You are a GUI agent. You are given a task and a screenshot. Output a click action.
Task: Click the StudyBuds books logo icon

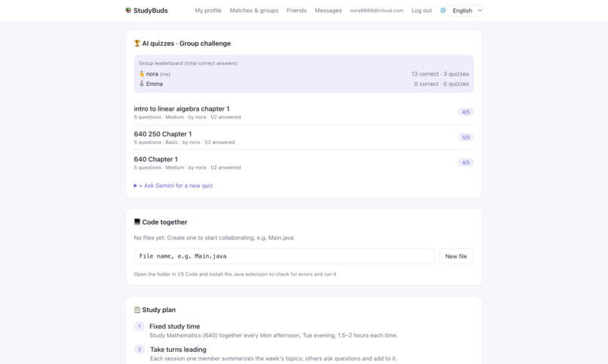coord(128,11)
